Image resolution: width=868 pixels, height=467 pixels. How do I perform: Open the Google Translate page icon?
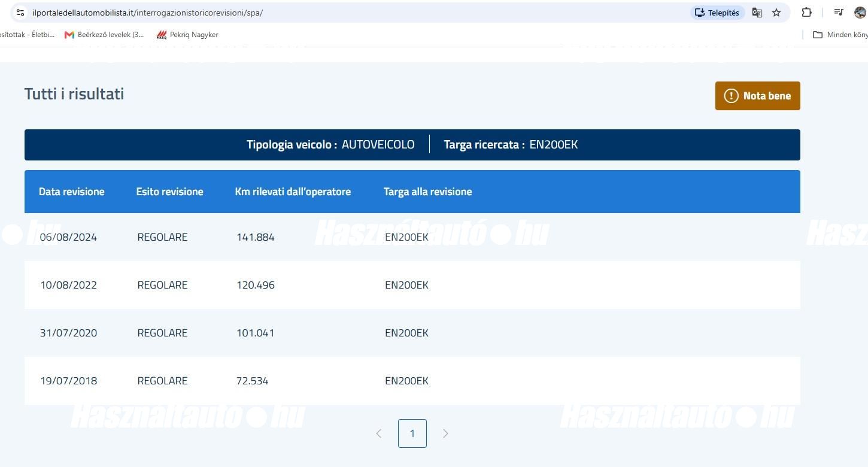tap(757, 13)
